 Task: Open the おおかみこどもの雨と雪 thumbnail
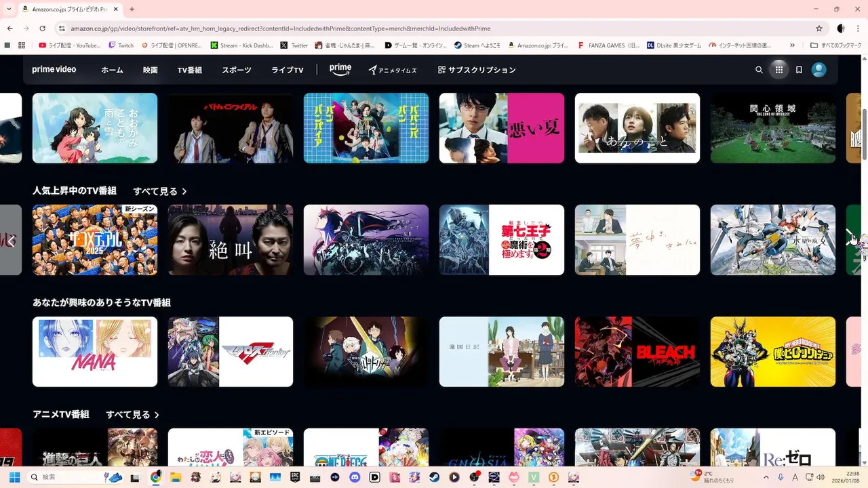coord(95,128)
